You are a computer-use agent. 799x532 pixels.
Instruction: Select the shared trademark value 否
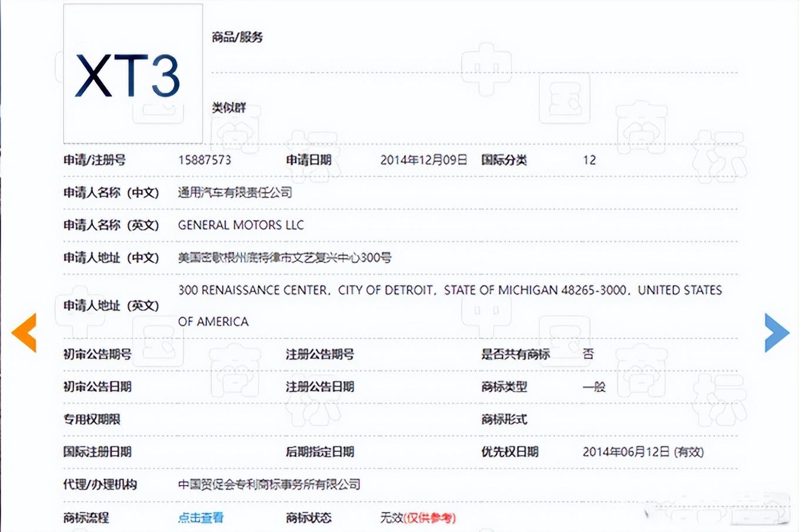(x=588, y=354)
